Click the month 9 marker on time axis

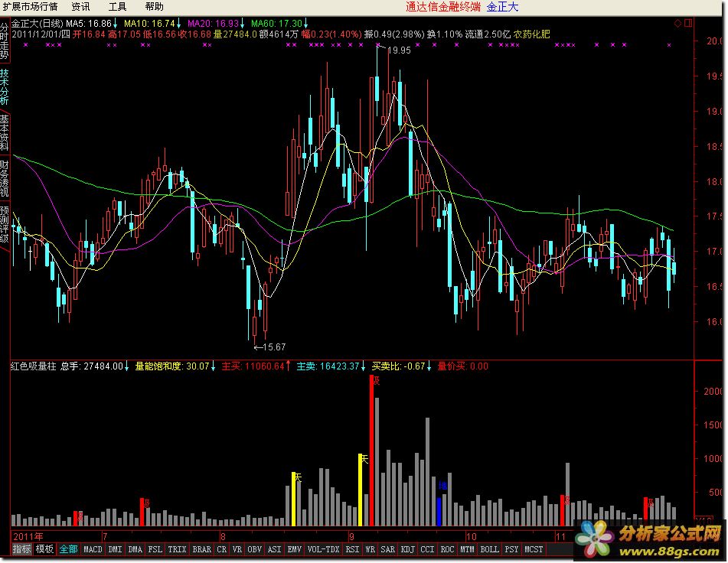pos(351,536)
